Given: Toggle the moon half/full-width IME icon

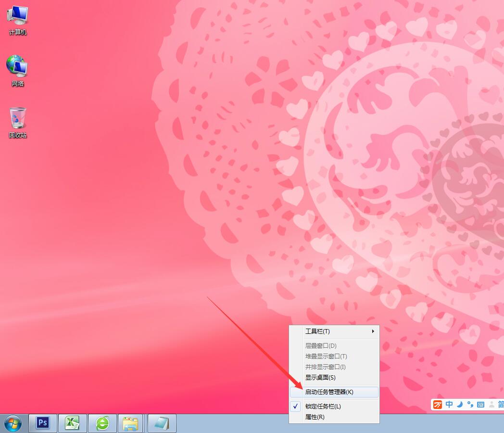Looking at the screenshot, I should (x=460, y=405).
